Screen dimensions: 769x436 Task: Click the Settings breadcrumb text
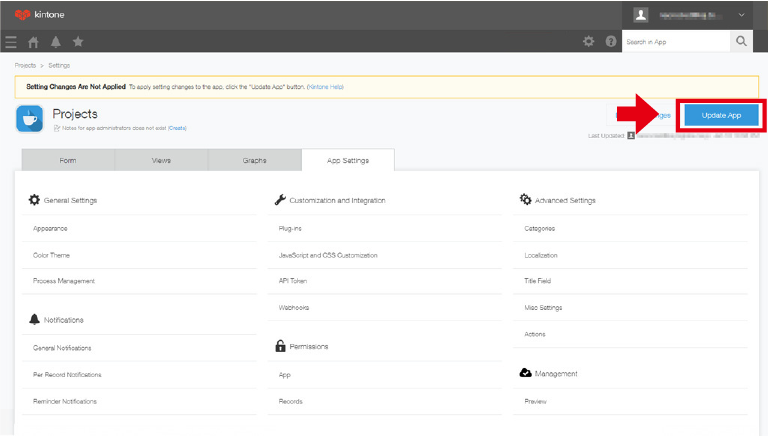59,65
